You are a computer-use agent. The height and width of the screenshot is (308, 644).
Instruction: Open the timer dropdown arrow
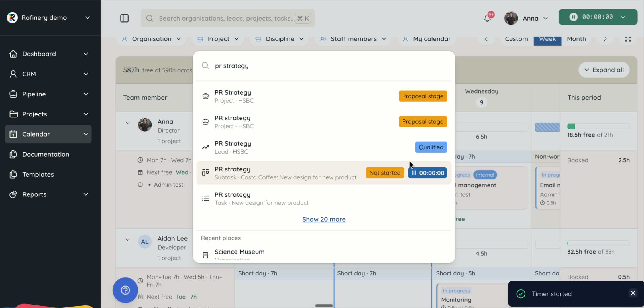(x=623, y=17)
